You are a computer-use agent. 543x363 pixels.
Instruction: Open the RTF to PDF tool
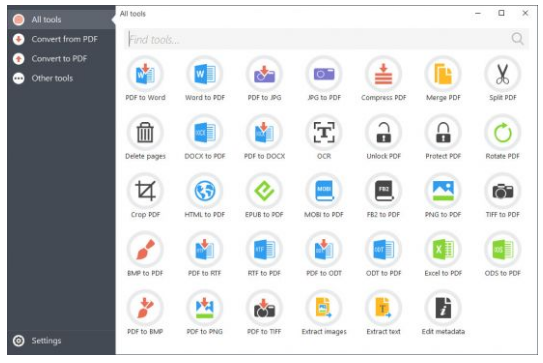coord(264,249)
